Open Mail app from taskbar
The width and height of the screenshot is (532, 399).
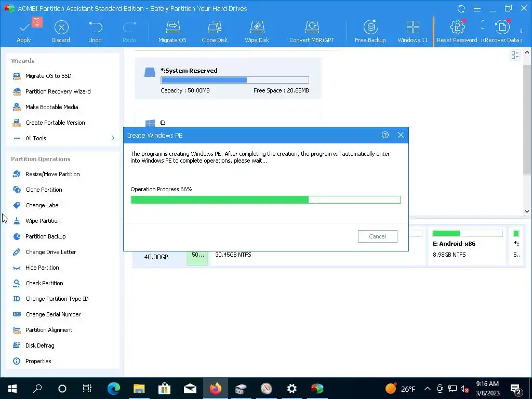[x=190, y=389]
